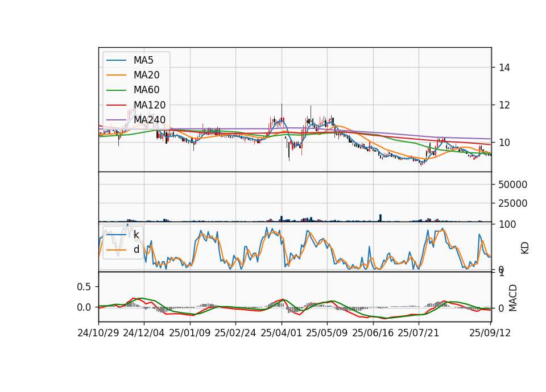
Task: Click the 25/06/16 date tick label
Action: click(x=373, y=333)
